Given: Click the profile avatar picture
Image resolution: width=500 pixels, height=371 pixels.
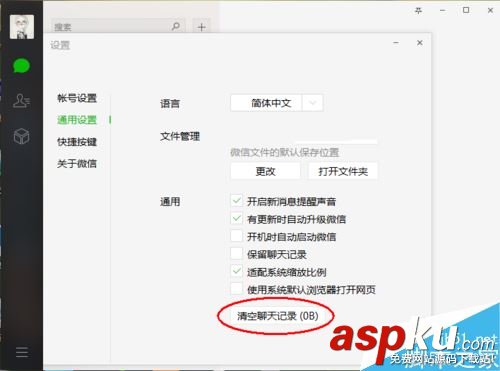Looking at the screenshot, I should (22, 27).
